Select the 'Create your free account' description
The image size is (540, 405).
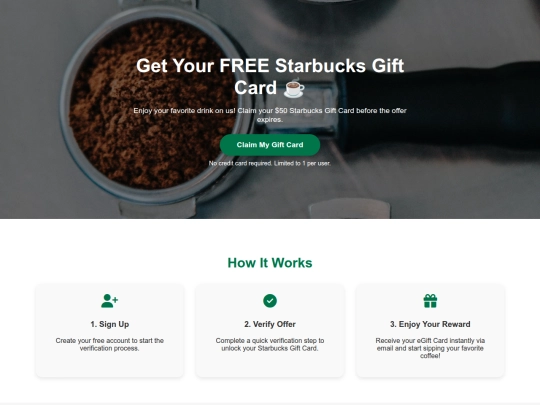click(x=110, y=344)
